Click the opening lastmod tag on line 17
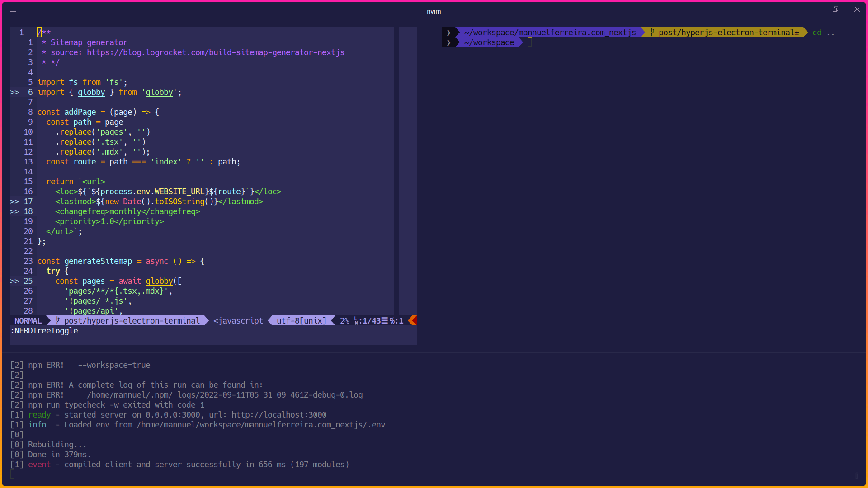868x488 pixels. (75, 202)
